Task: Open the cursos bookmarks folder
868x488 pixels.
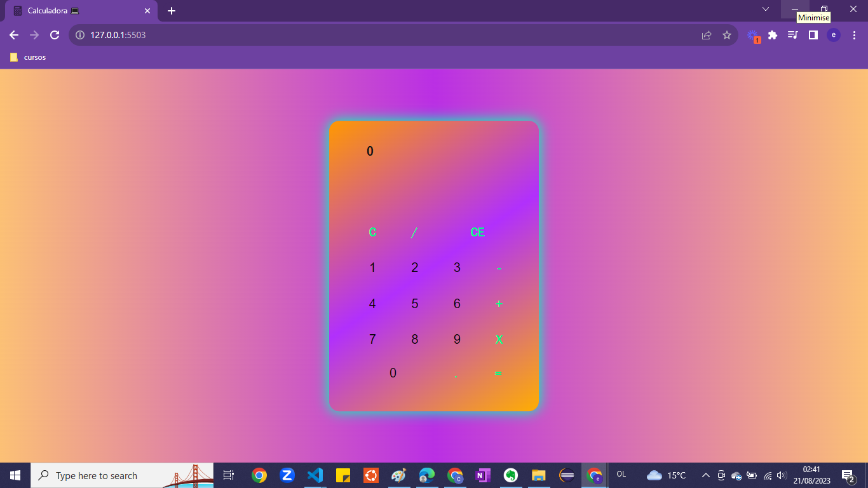Action: (28, 57)
